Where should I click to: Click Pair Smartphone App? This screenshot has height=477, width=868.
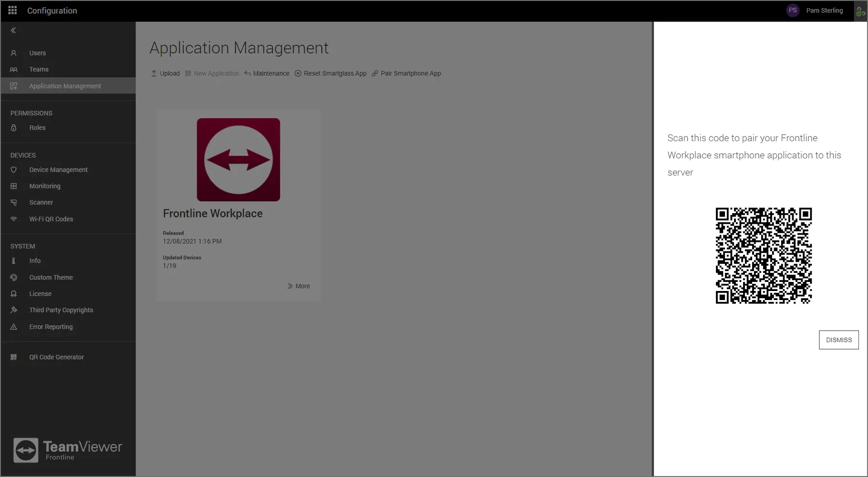pos(406,73)
